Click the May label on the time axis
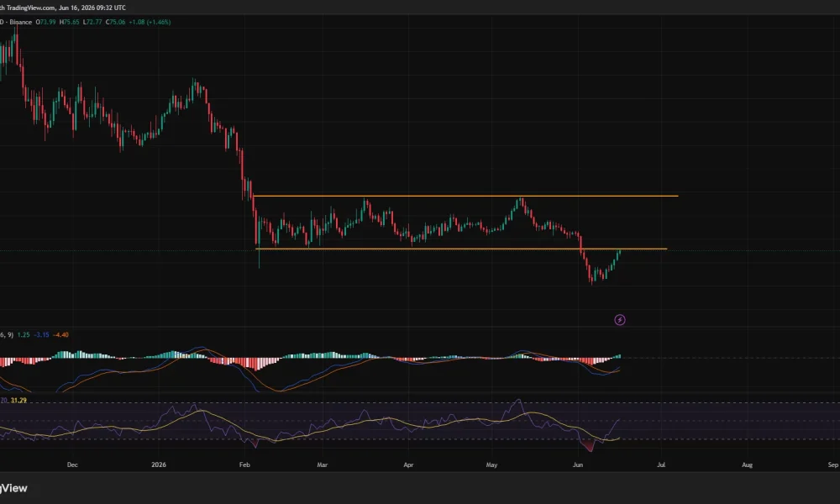 491,465
